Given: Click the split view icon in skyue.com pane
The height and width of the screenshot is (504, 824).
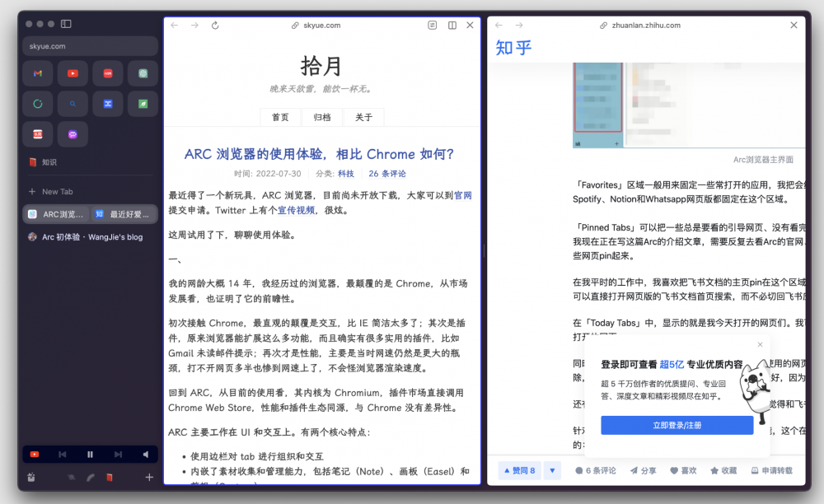Looking at the screenshot, I should [452, 26].
